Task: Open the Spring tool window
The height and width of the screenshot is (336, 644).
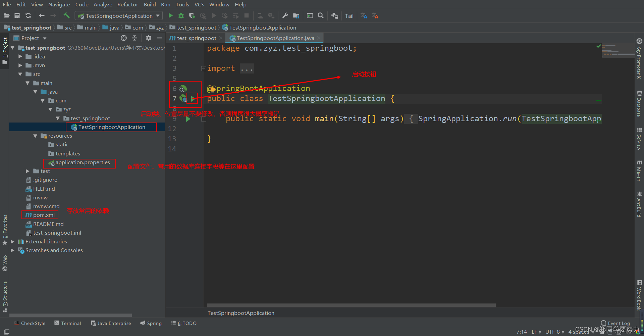Action: [151, 323]
